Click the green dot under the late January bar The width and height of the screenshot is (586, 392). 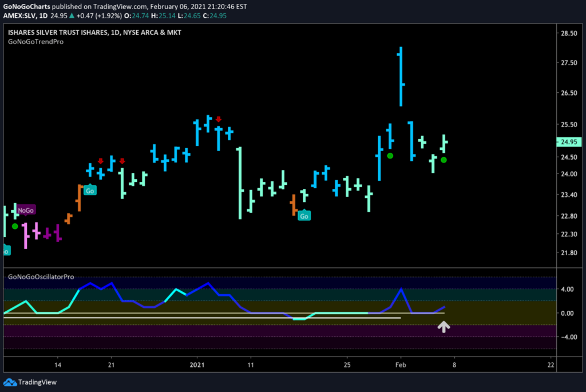coord(390,156)
